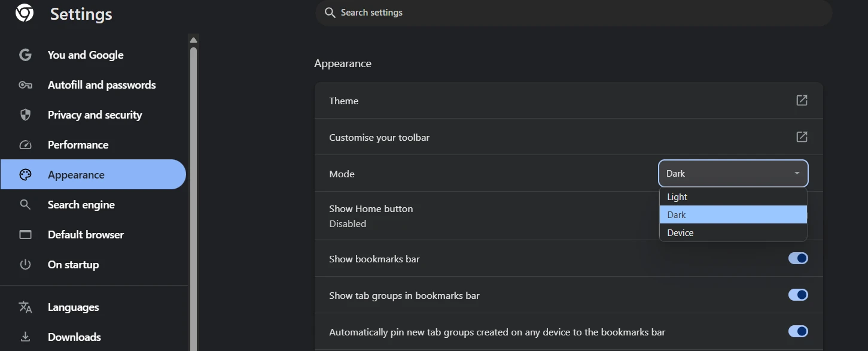Viewport: 868px width, 351px height.
Task: Choose Device option in Mode list
Action: tap(733, 233)
